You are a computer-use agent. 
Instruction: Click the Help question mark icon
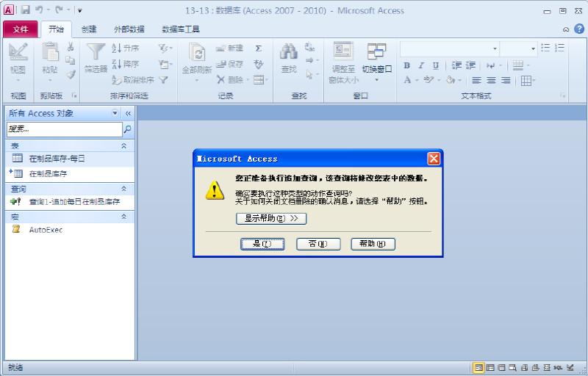coord(579,29)
